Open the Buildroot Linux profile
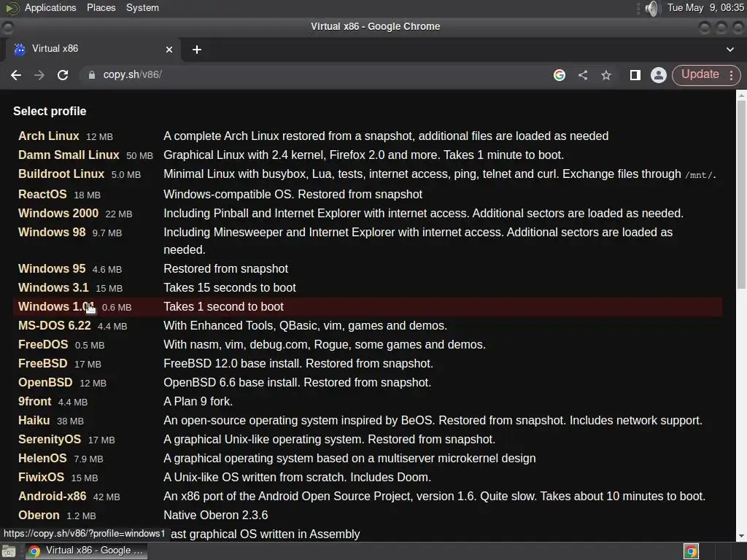 pos(61,174)
